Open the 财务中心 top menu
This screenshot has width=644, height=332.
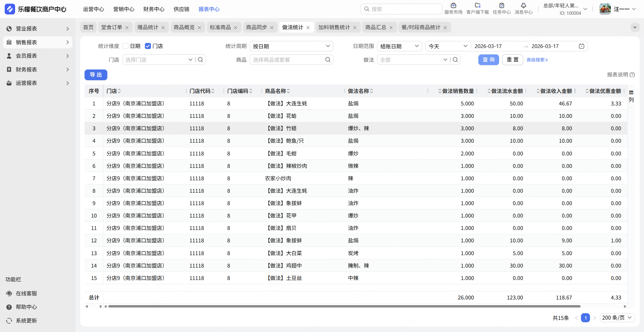click(x=154, y=9)
